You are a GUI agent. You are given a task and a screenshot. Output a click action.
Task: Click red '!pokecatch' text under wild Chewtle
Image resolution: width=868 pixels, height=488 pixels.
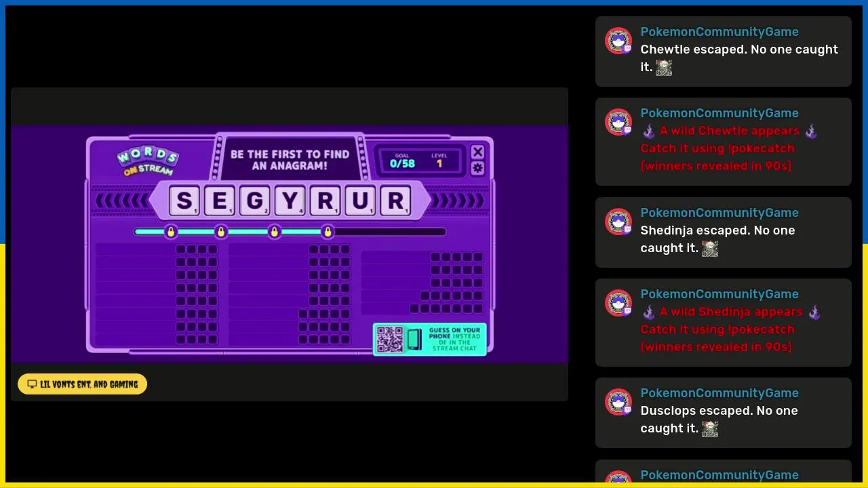pyautogui.click(x=759, y=148)
